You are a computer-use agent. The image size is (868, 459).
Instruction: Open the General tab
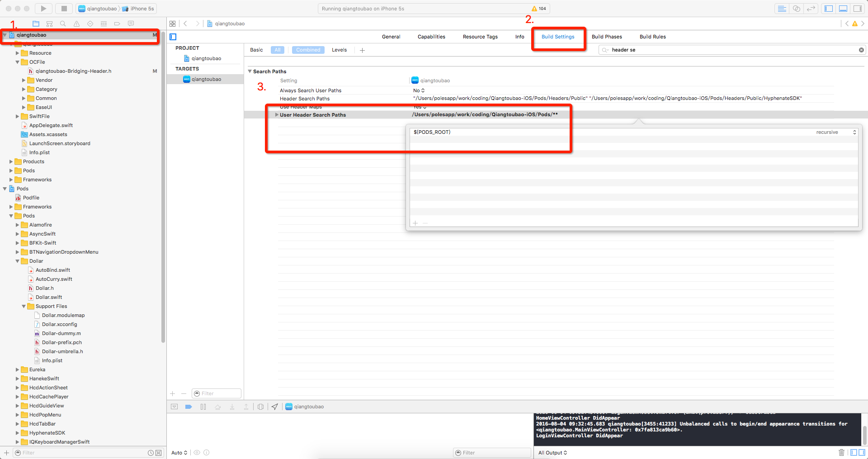(x=391, y=37)
